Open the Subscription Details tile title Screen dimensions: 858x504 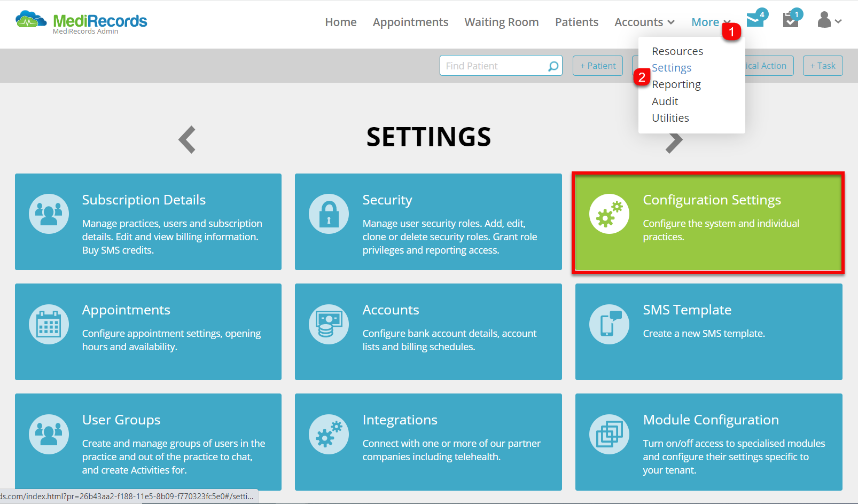pos(144,200)
